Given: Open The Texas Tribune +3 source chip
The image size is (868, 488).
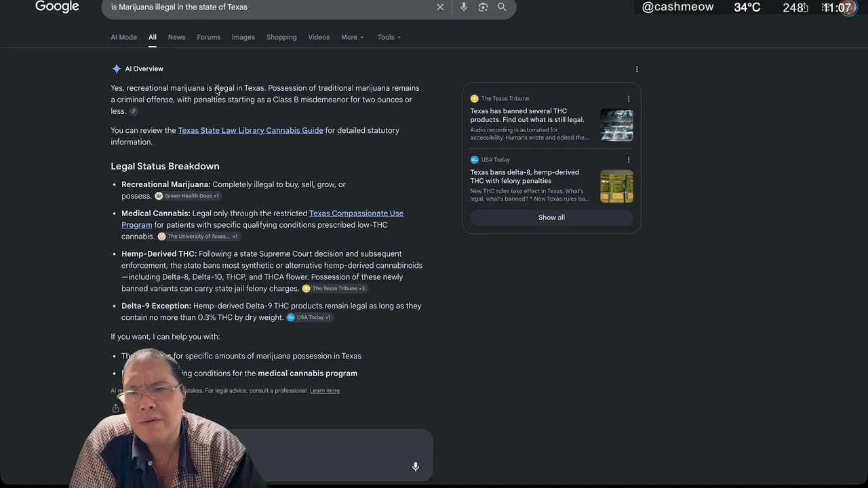Looking at the screenshot, I should tap(334, 289).
